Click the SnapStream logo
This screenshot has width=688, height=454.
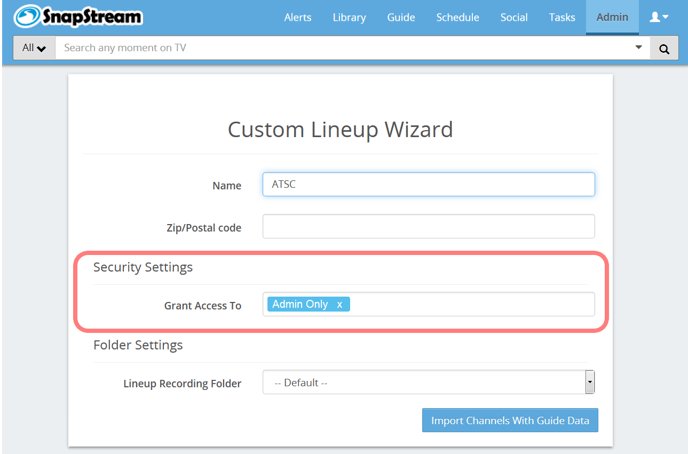79,17
